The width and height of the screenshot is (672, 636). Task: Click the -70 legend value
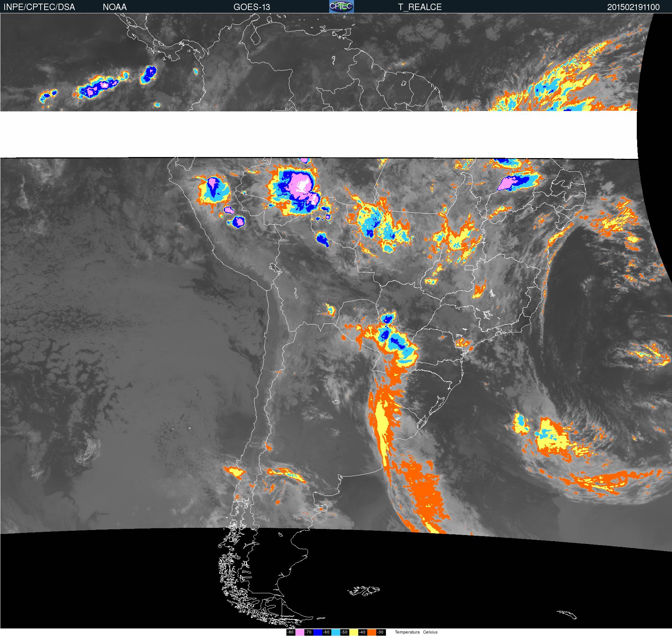click(x=308, y=632)
